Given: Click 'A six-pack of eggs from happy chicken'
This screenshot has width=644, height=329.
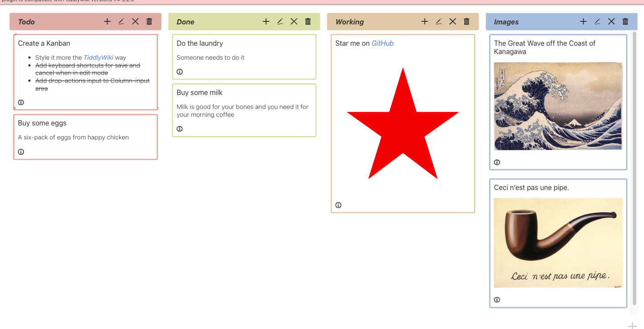Looking at the screenshot, I should click(x=73, y=137).
